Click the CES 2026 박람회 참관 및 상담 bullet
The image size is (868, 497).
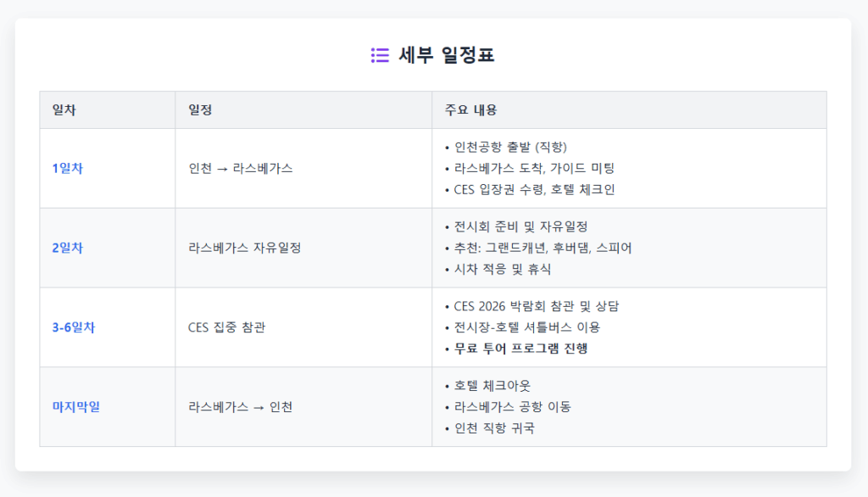pyautogui.click(x=532, y=306)
